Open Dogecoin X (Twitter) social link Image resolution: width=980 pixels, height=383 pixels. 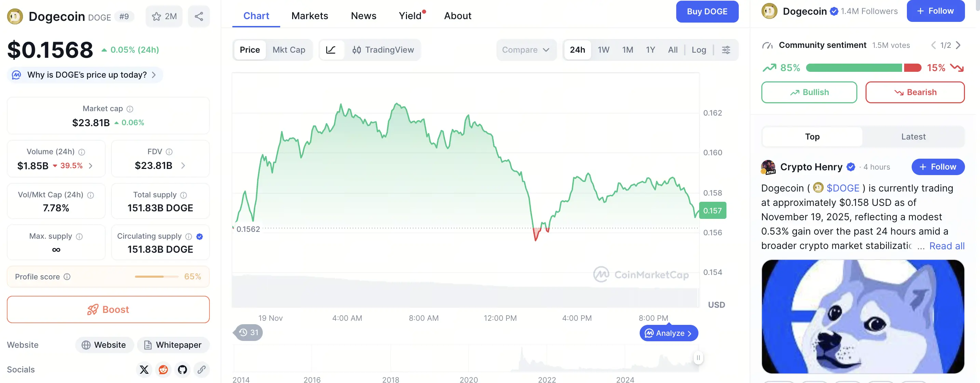(x=144, y=369)
